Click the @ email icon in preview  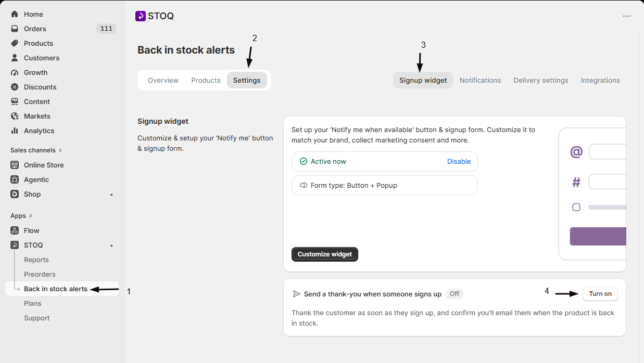[576, 152]
